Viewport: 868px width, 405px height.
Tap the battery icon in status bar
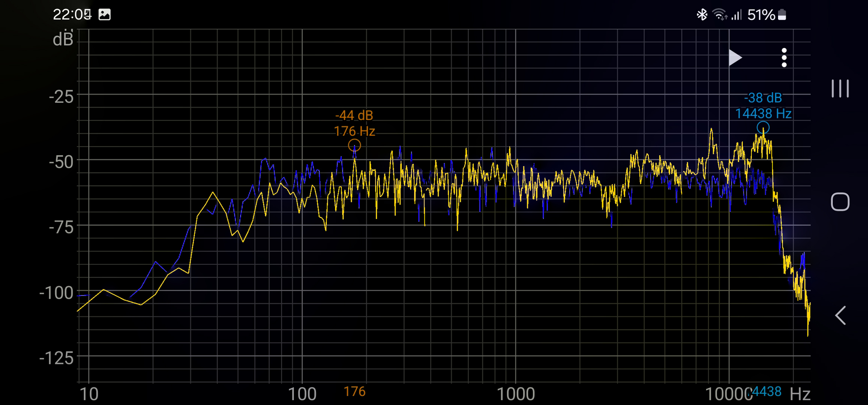tap(782, 15)
